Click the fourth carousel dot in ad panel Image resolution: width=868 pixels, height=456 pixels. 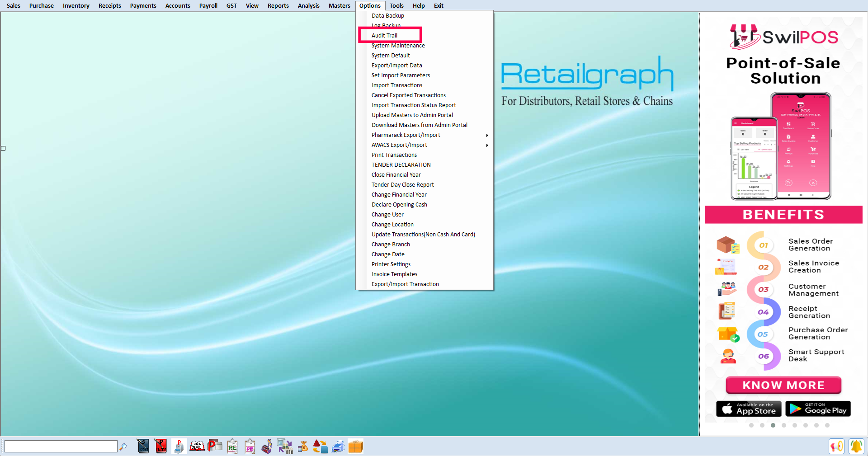[x=784, y=425]
